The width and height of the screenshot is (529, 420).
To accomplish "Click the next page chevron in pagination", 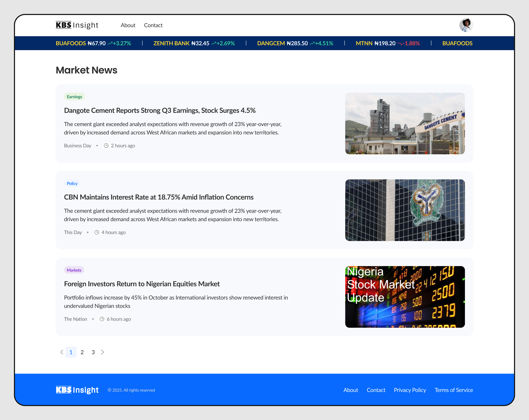I will (103, 352).
